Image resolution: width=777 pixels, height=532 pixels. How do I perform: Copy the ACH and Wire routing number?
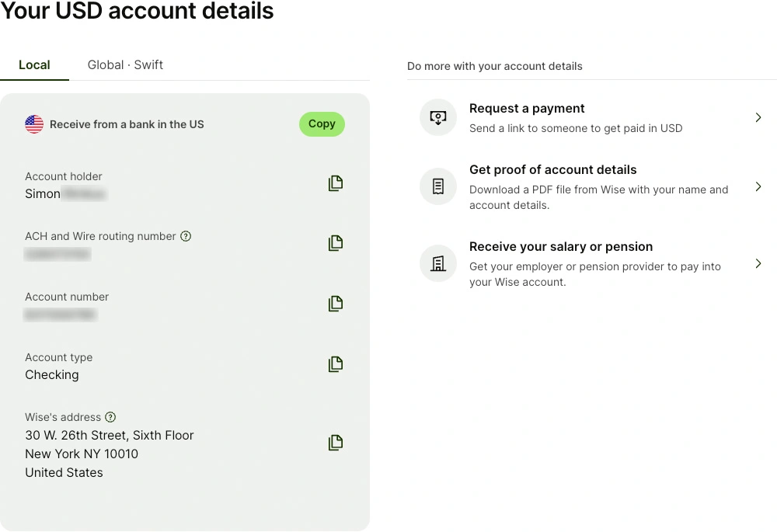click(335, 243)
